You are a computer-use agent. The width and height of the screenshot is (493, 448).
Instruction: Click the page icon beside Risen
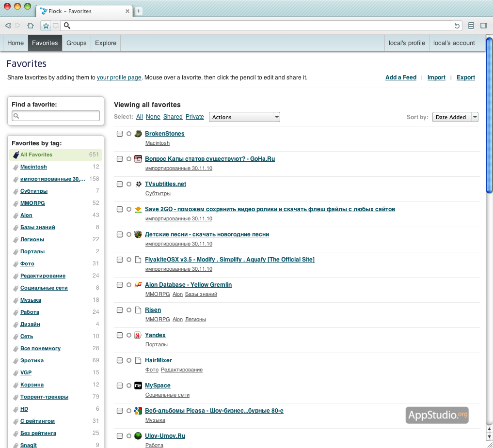point(138,310)
